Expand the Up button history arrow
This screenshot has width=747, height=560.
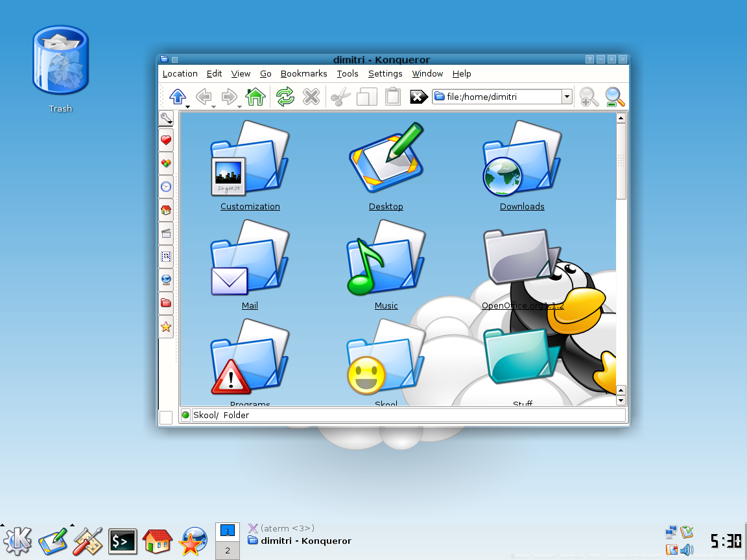click(x=187, y=107)
